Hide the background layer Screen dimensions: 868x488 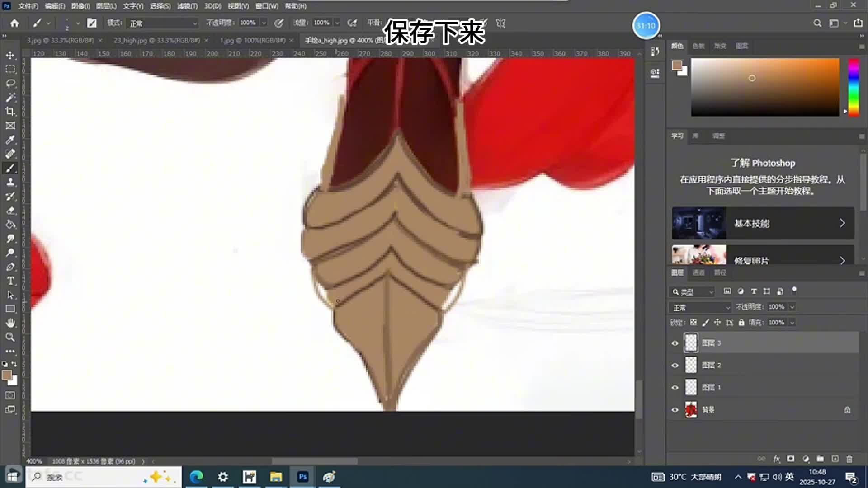[x=675, y=410]
